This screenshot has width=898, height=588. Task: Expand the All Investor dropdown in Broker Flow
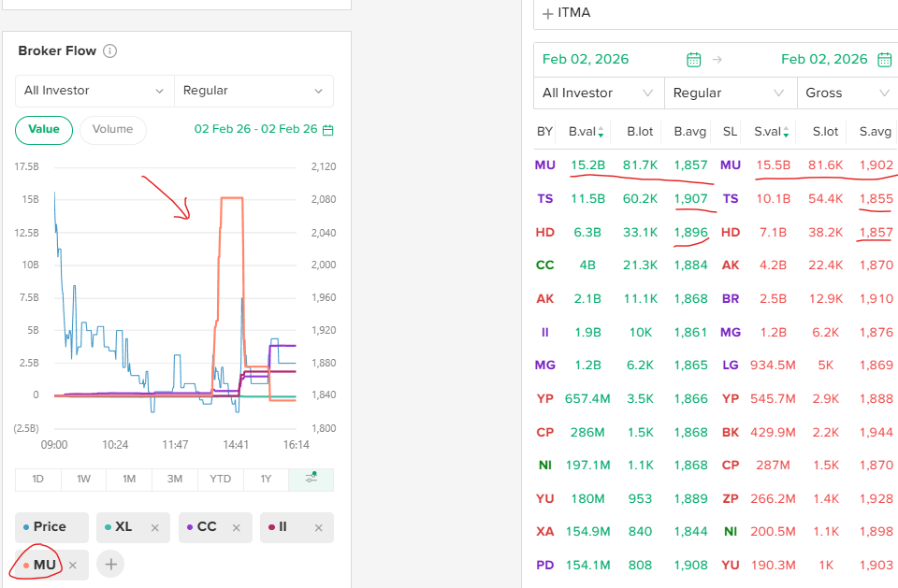[x=94, y=91]
